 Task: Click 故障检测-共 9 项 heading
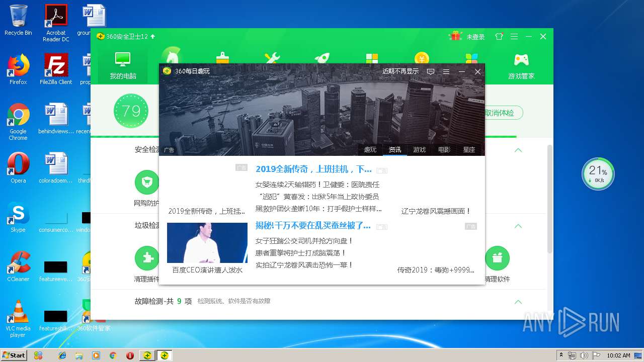click(163, 301)
